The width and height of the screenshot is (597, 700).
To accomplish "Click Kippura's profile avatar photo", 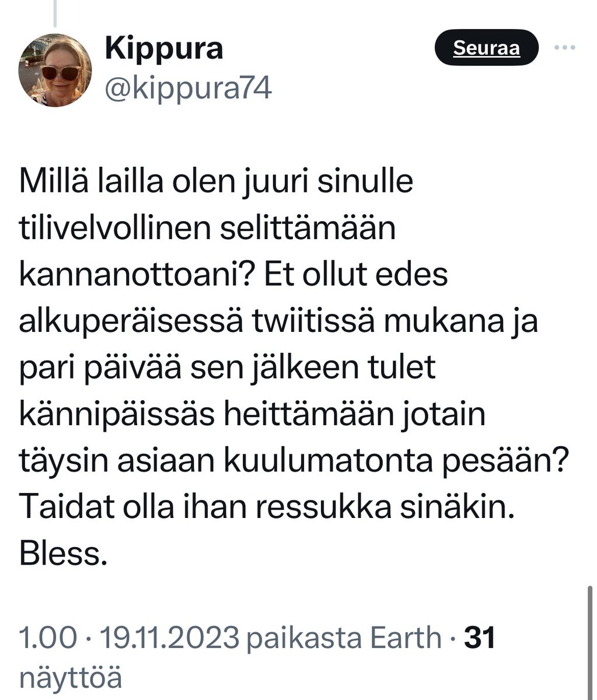I will [x=55, y=69].
